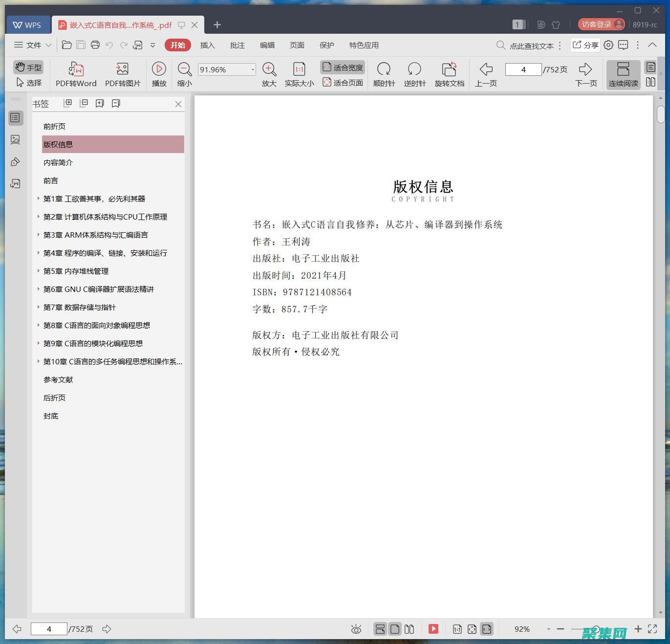Open the annotation pen panel in sidebar

click(x=16, y=161)
